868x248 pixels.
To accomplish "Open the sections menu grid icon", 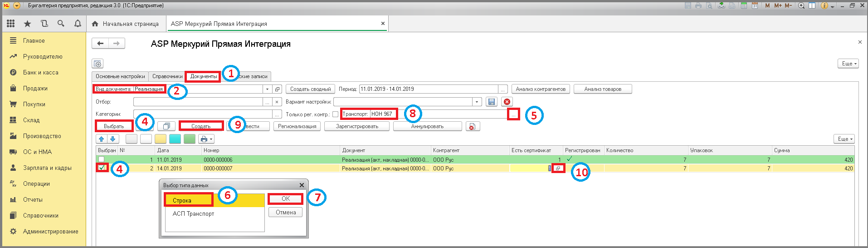I will 10,24.
